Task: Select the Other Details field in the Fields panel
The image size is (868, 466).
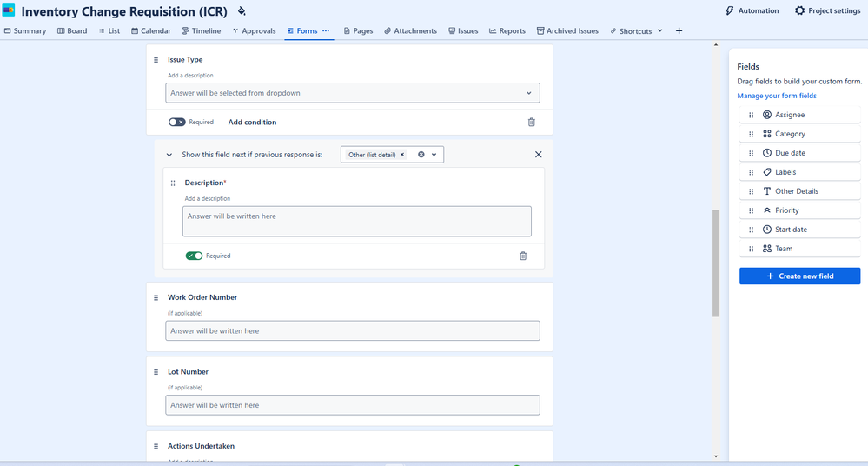Action: coord(800,191)
